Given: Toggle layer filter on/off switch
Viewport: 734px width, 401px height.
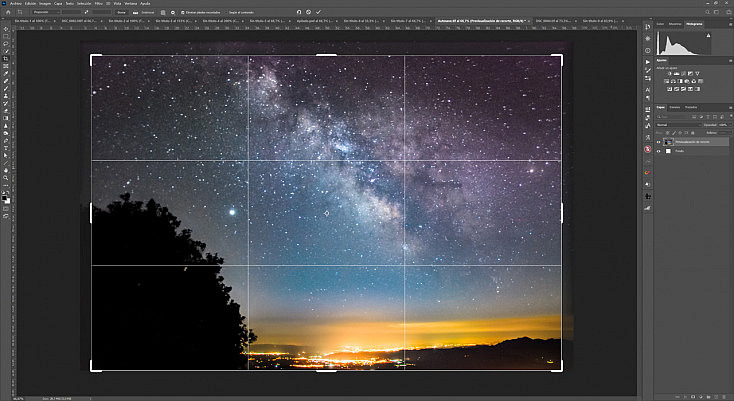Looking at the screenshot, I should coord(731,116).
